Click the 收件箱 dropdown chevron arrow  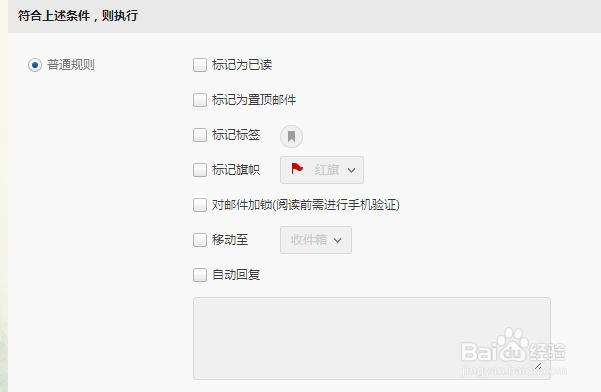[x=337, y=240]
